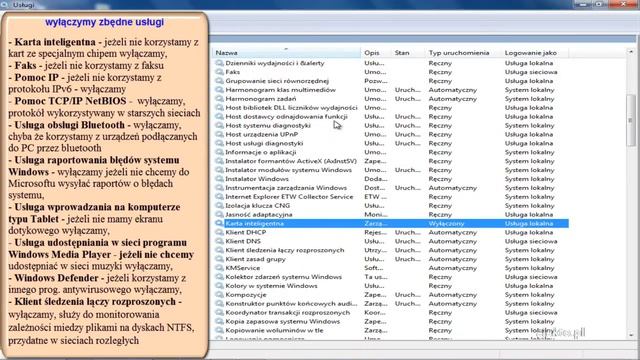This screenshot has width=640, height=360.
Task: Click Wyłączony startup type of Karta inteligentna
Action: pyautogui.click(x=447, y=223)
